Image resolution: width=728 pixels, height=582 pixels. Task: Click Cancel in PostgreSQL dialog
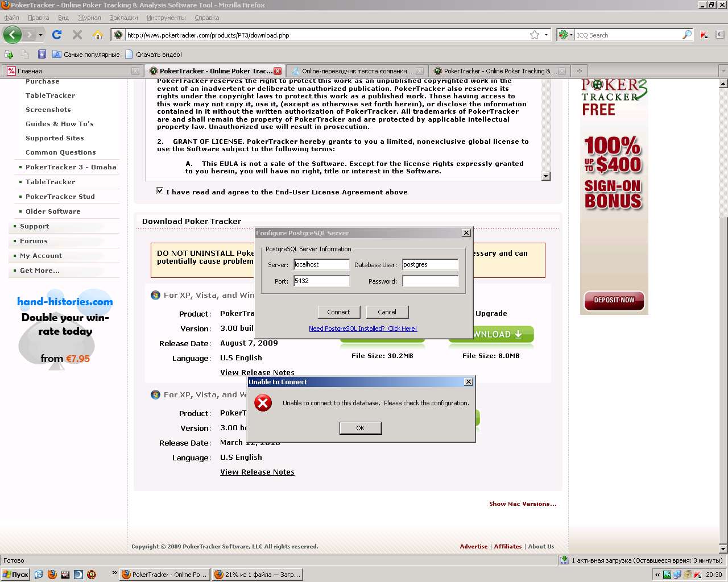click(387, 312)
